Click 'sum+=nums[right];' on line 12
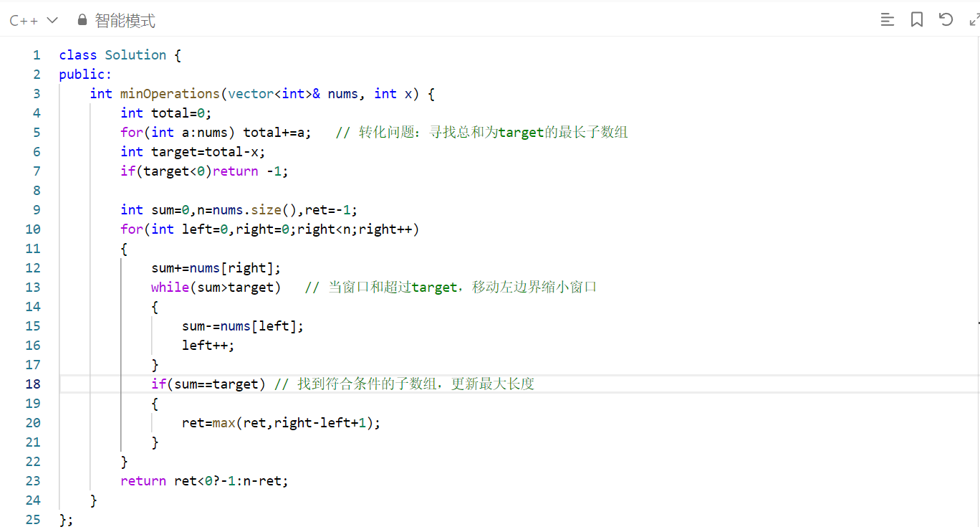The width and height of the screenshot is (980, 532). [x=216, y=268]
